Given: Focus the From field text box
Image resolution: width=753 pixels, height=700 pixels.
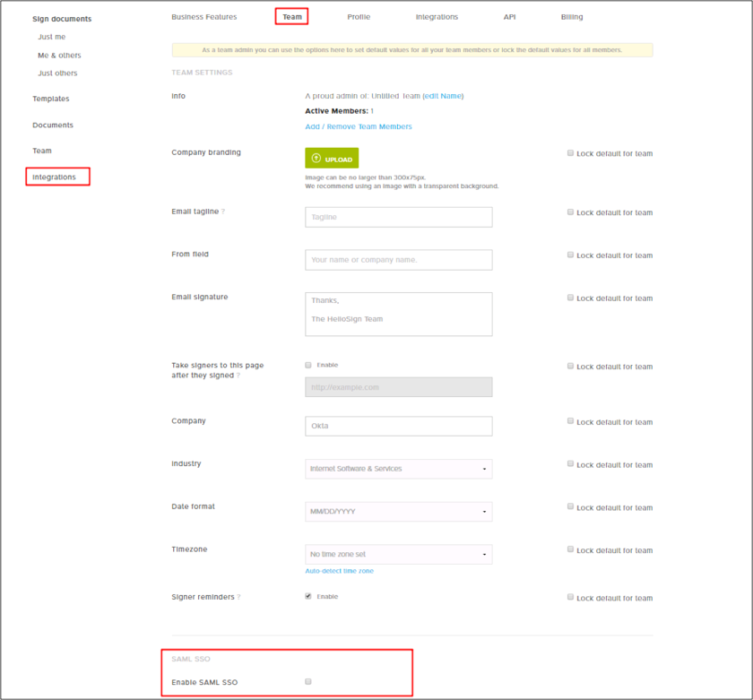Looking at the screenshot, I should coord(398,260).
